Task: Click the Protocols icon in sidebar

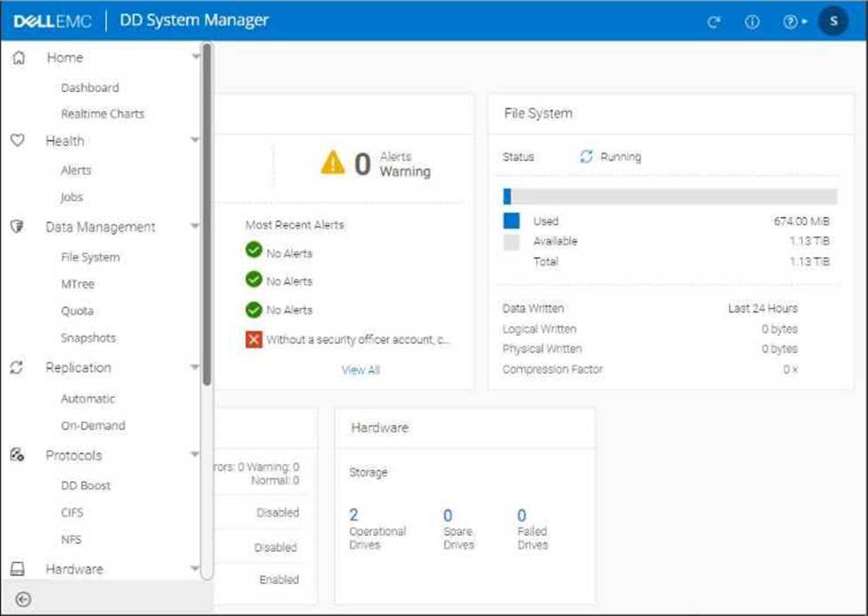Action: point(17,454)
